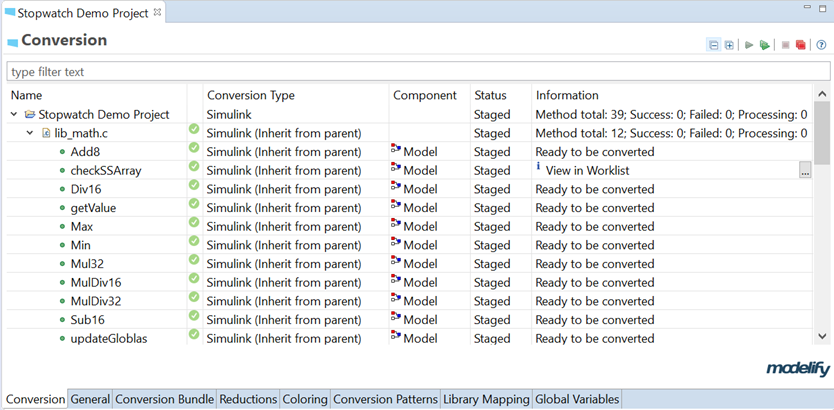Click the green check icon for lib_math.c
The height and width of the screenshot is (410, 834).
coord(194,129)
